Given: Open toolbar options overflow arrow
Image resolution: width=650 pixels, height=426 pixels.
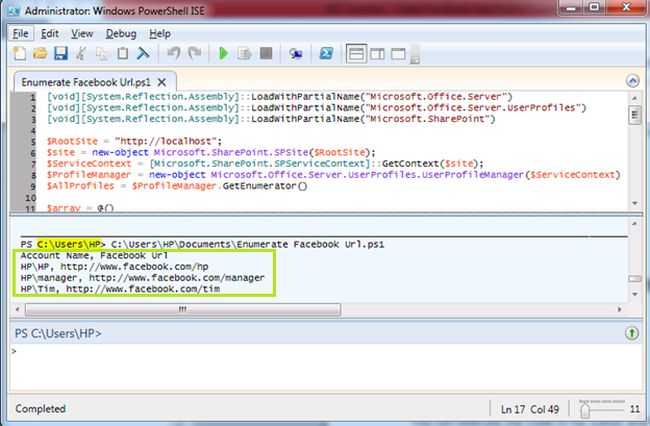Looking at the screenshot, I should point(415,55).
